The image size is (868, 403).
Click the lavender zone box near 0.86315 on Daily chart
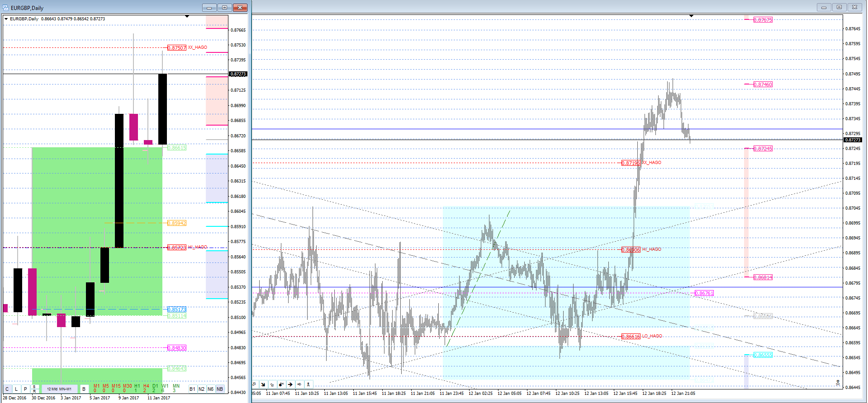(x=217, y=178)
